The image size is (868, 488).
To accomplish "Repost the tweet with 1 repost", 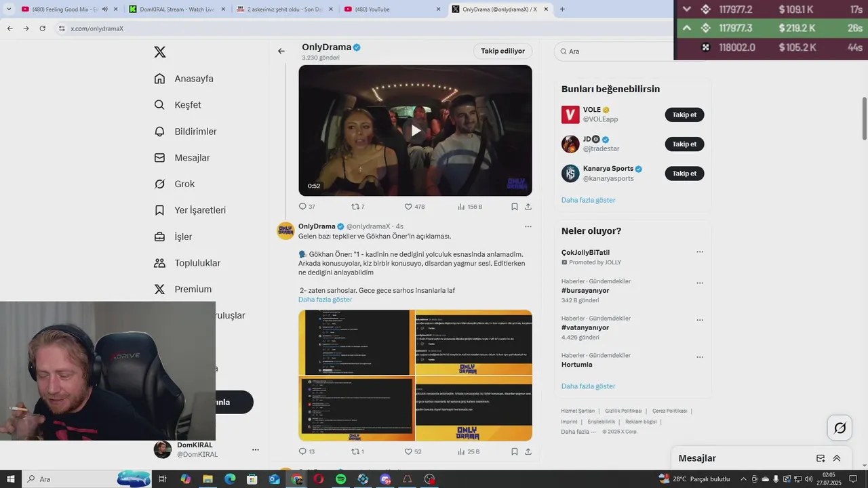I will 357,451.
